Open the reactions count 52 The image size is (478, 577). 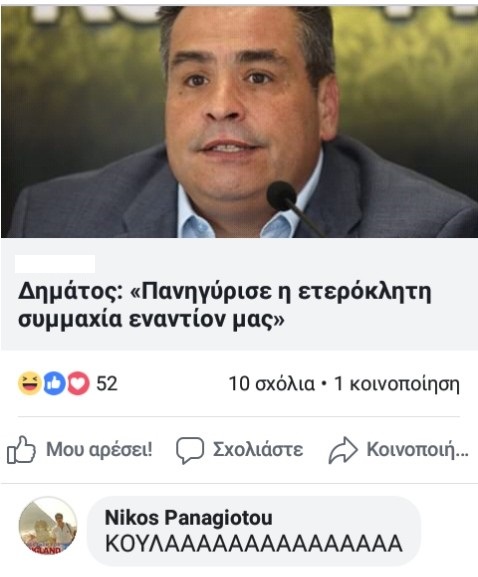coord(107,384)
